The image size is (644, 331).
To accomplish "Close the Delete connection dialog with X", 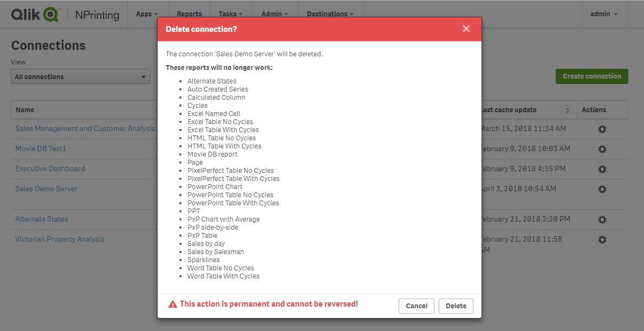I will (x=466, y=29).
